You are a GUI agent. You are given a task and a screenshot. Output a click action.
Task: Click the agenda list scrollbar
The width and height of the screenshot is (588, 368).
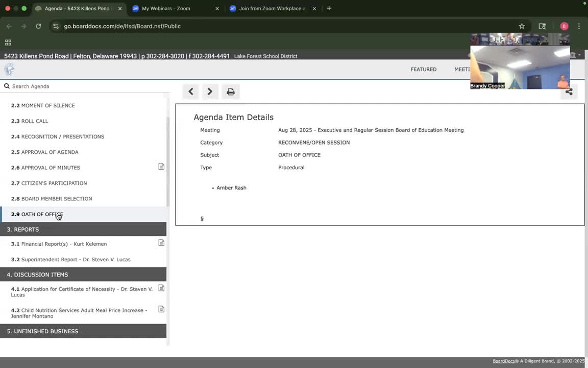(167, 158)
